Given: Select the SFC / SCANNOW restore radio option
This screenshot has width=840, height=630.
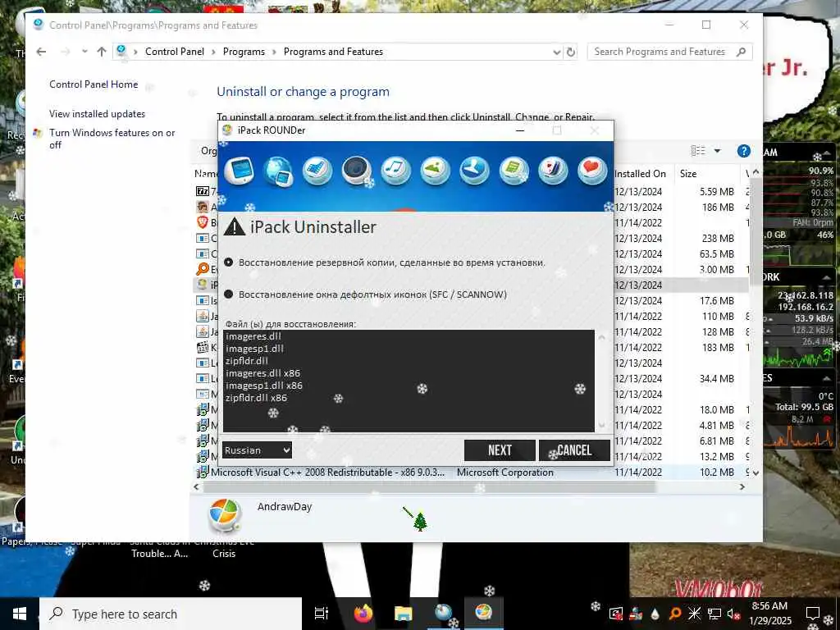Looking at the screenshot, I should [x=229, y=294].
